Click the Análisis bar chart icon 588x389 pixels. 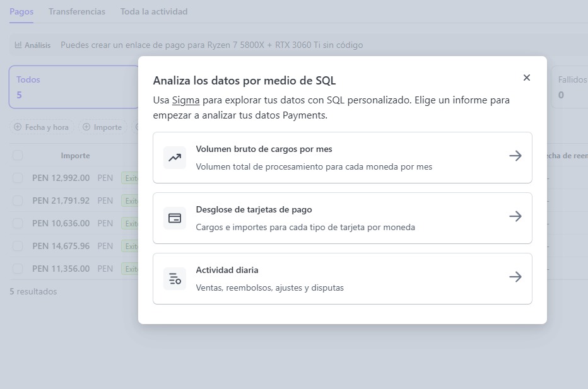pos(19,45)
